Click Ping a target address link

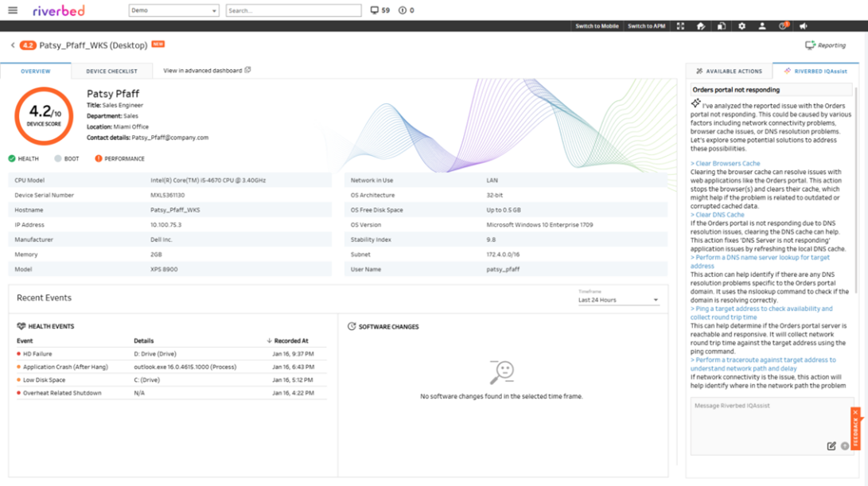[761, 313]
